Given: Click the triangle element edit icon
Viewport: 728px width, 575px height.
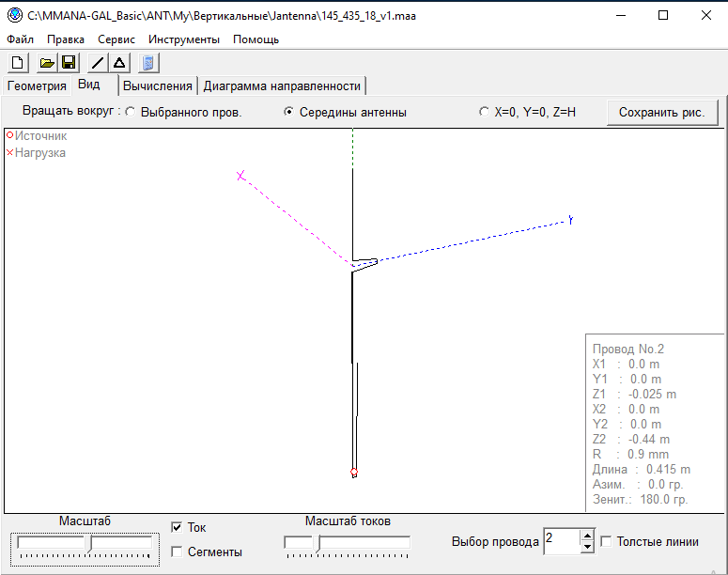Looking at the screenshot, I should tap(119, 63).
